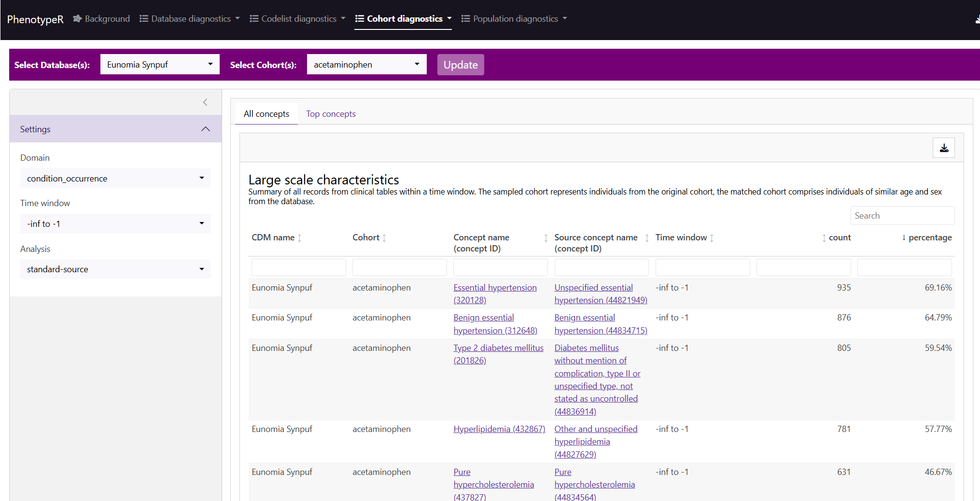The width and height of the screenshot is (980, 501).
Task: Open the Analysis dropdown standard-source
Action: coord(115,269)
